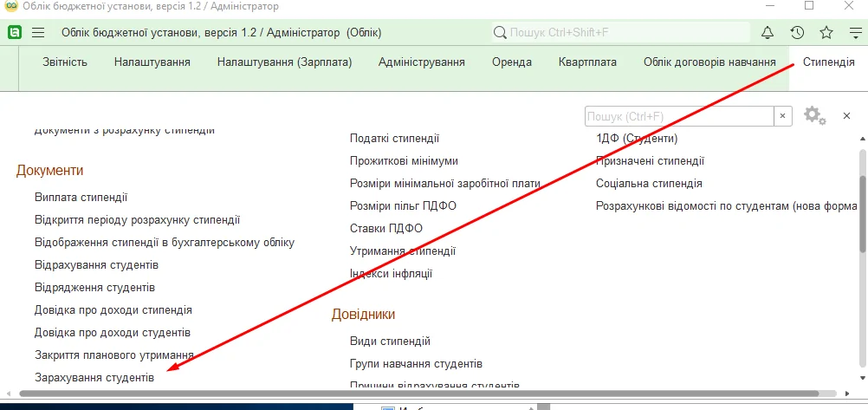Switch to Адміністрування section
The height and width of the screenshot is (410, 868).
[x=421, y=62]
